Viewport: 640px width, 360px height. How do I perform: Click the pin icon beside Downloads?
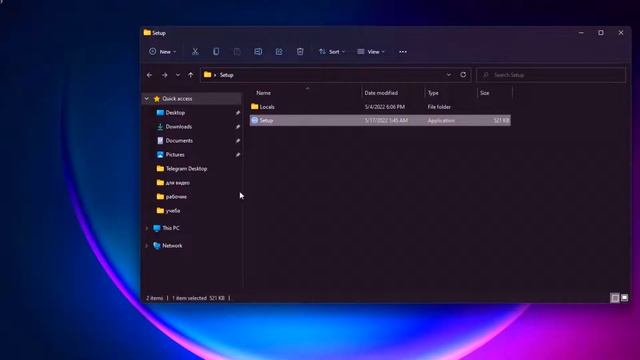coord(238,127)
